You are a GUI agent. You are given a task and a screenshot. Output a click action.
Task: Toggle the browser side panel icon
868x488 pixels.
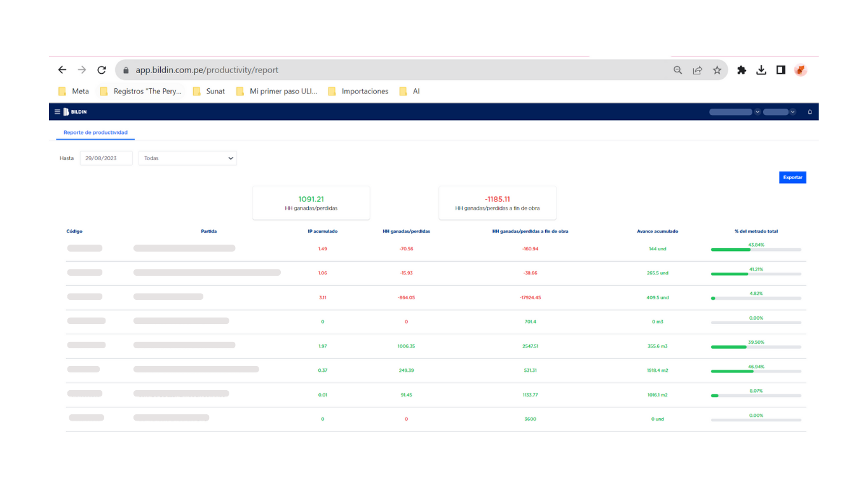tap(780, 70)
